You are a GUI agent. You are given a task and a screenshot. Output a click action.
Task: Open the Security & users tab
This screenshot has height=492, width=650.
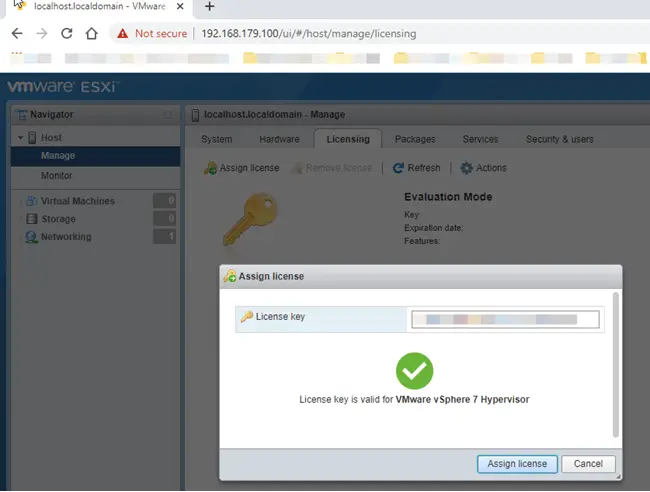tap(560, 139)
